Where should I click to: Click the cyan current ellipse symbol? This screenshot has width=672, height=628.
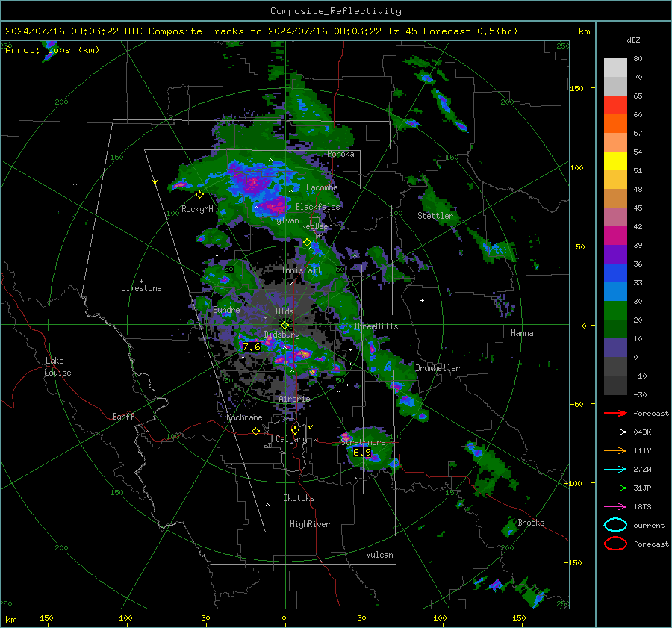pos(615,525)
